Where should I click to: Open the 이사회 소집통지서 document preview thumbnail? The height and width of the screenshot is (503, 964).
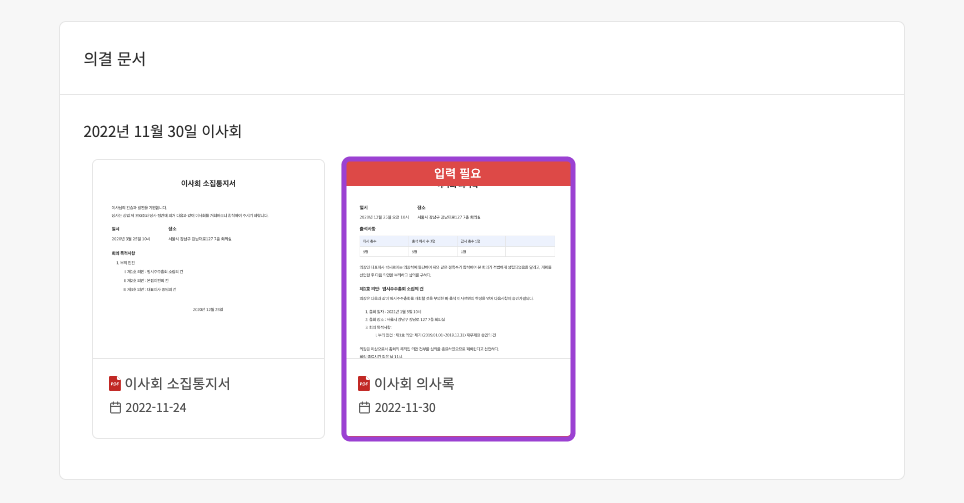[208, 258]
